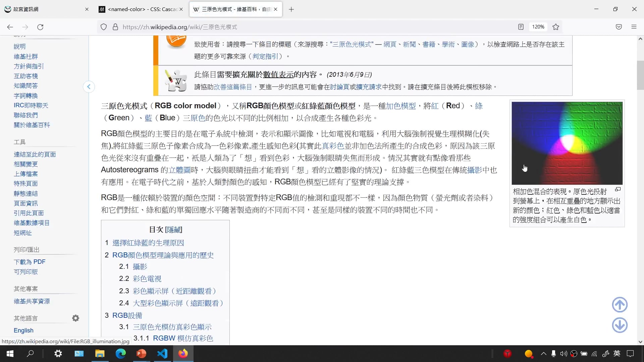View site information via the padlock icon
This screenshot has width=644, height=362.
coord(115,27)
